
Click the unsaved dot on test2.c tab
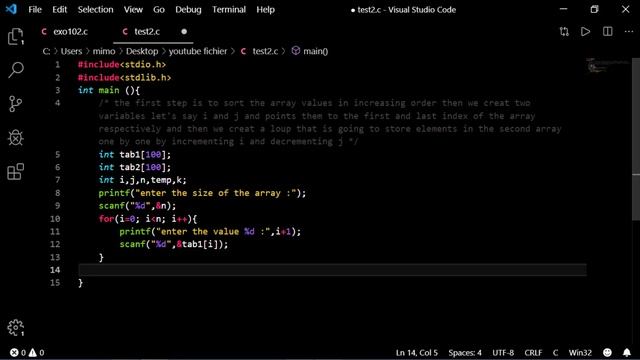(x=184, y=31)
